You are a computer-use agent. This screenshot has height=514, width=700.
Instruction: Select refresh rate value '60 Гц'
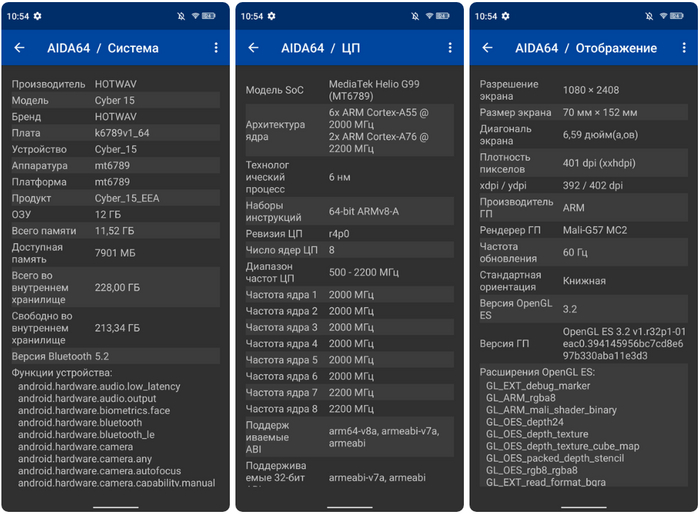[x=575, y=252]
